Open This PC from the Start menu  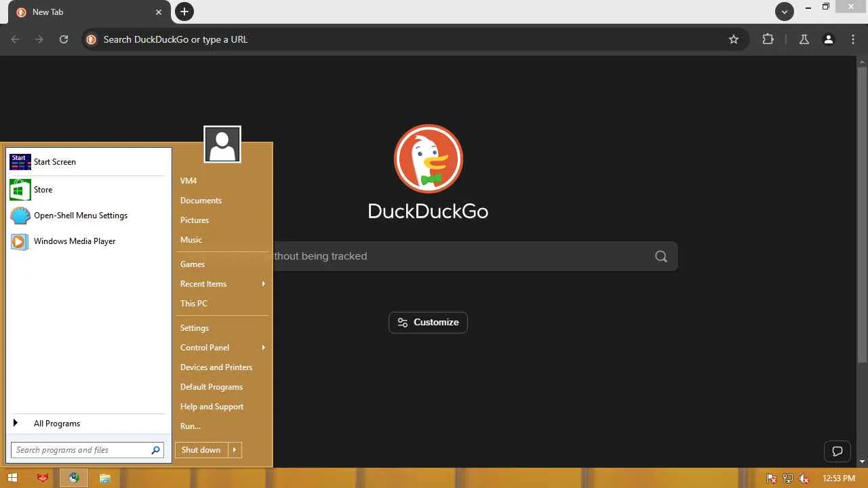coord(194,304)
